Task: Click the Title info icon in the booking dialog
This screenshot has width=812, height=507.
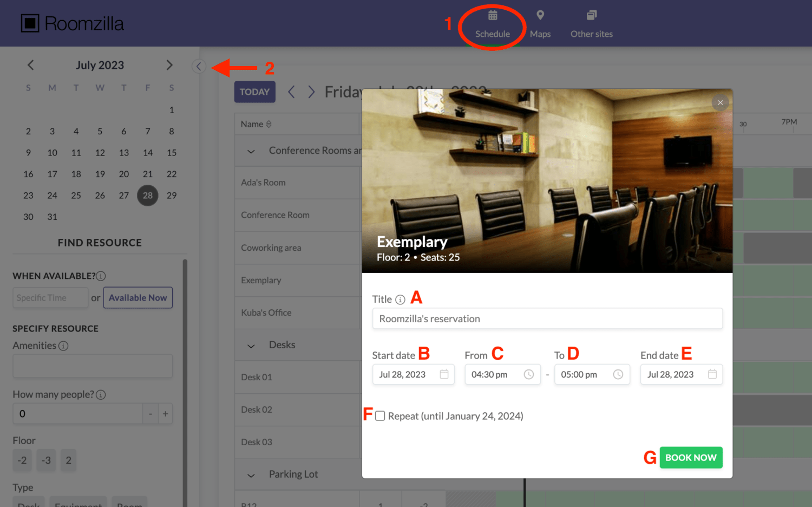Action: coord(400,299)
